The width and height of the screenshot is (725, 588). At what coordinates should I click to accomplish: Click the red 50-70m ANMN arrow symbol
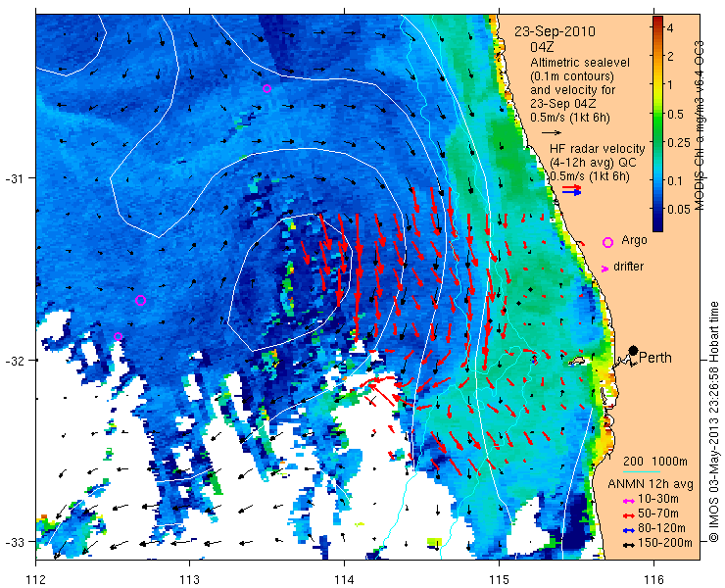(628, 515)
